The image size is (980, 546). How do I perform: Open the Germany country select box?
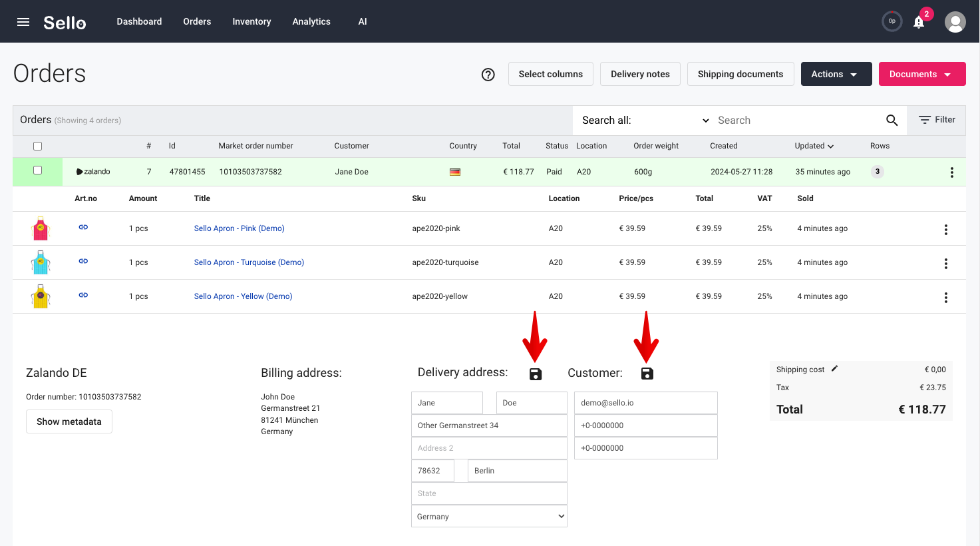(489, 517)
